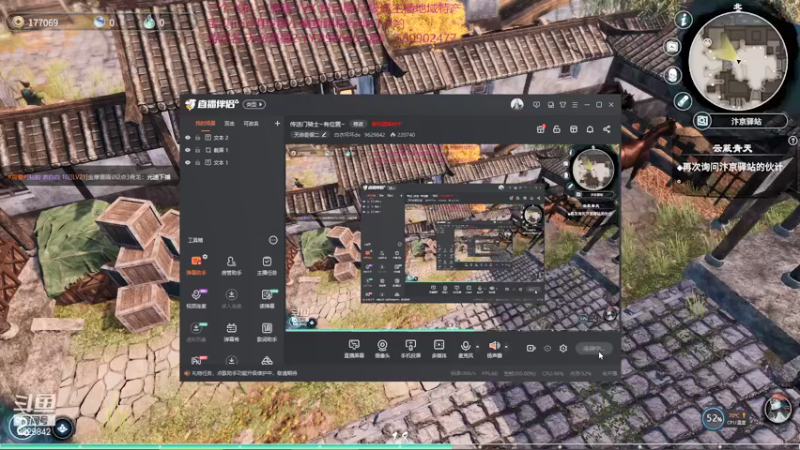The image size is (800, 450).
Task: Open the mode switch pill beside the logo
Action: click(254, 104)
